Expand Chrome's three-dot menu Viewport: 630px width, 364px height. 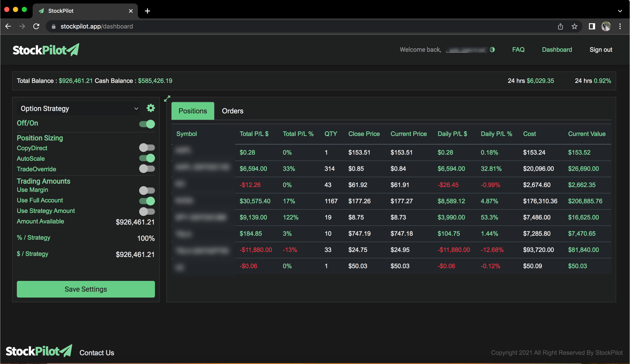pos(620,26)
